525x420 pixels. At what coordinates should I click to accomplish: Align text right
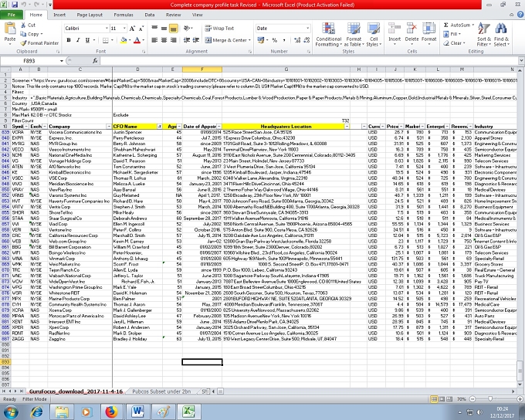click(x=174, y=40)
